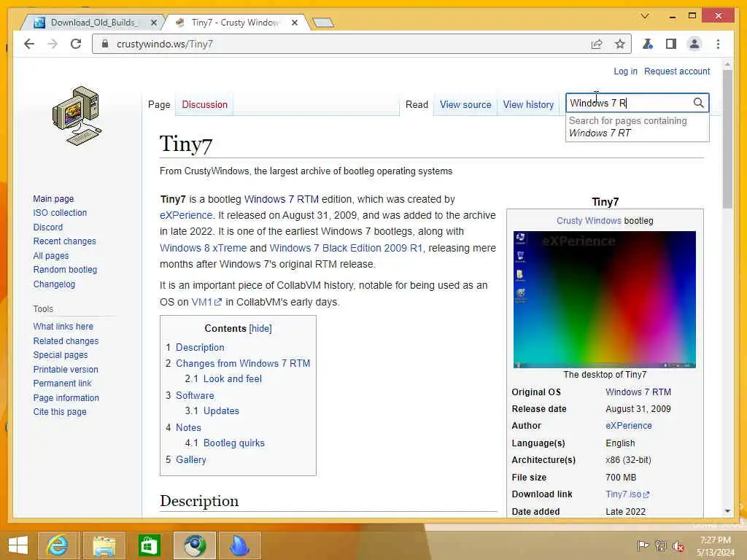Click the muted volume tray icon

point(678,545)
